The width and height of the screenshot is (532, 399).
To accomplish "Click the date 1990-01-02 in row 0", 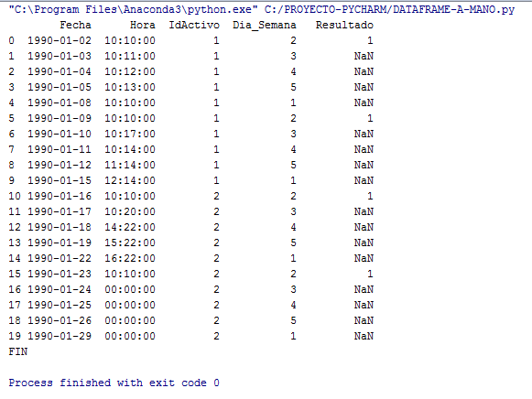I will coord(60,40).
